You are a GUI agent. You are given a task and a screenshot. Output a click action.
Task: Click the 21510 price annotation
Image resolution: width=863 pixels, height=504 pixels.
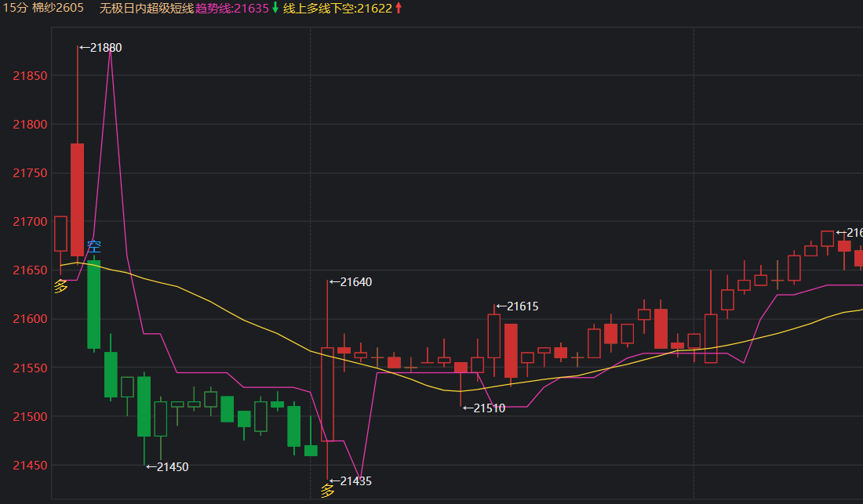[484, 408]
